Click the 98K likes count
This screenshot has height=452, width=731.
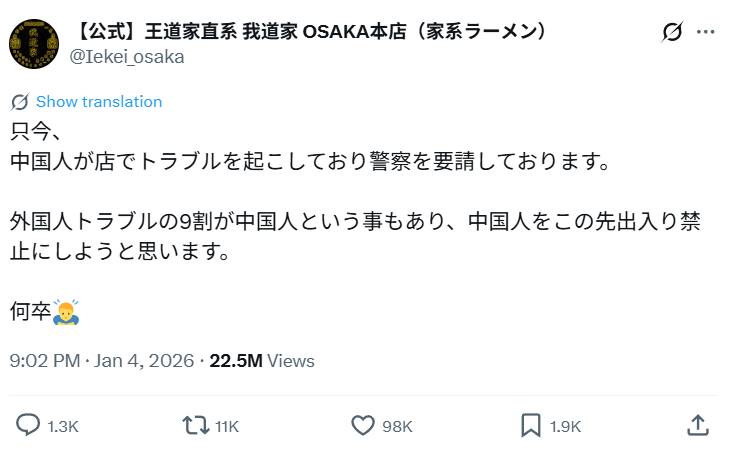coord(397,426)
